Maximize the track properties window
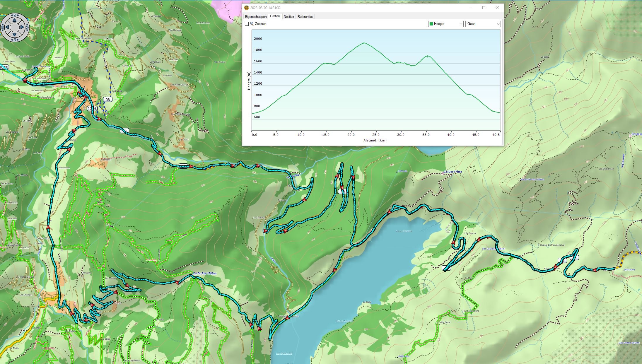This screenshot has width=642, height=364. click(x=484, y=8)
